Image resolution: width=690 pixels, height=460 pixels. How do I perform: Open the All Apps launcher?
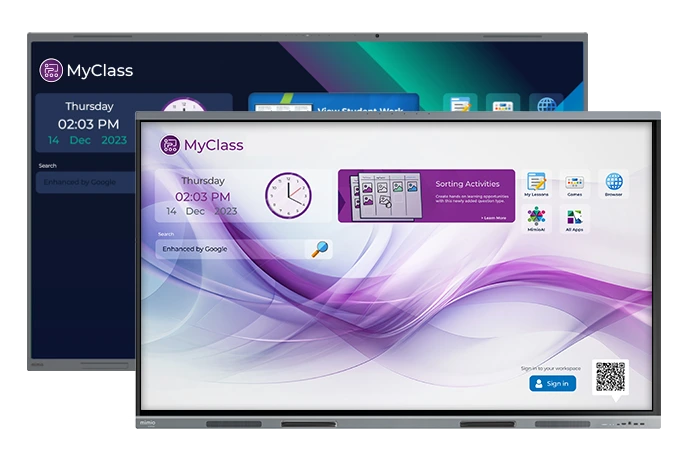point(574,219)
